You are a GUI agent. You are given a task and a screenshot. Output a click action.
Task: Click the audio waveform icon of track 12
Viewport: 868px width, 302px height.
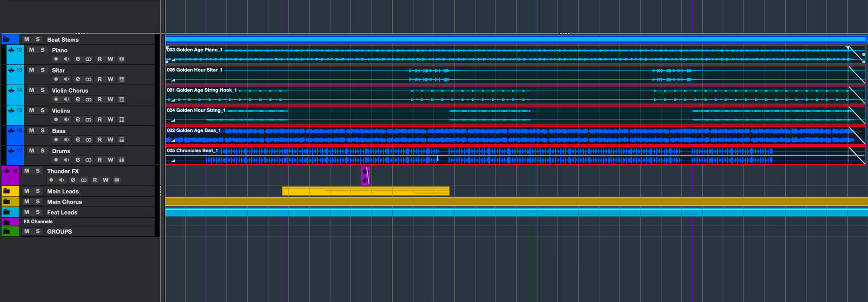pyautogui.click(x=11, y=50)
